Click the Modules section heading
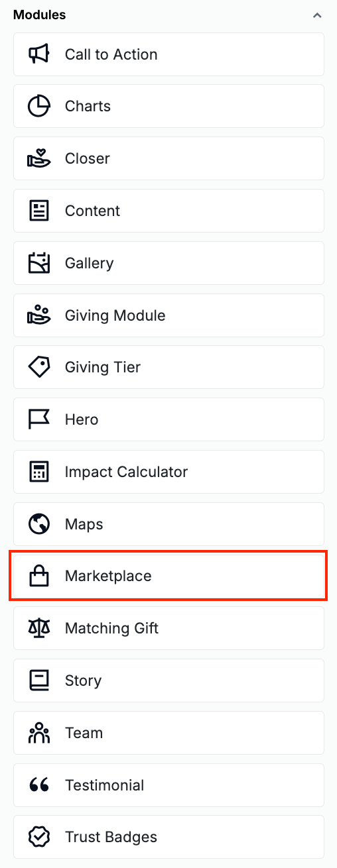The width and height of the screenshot is (337, 868). pos(40,15)
